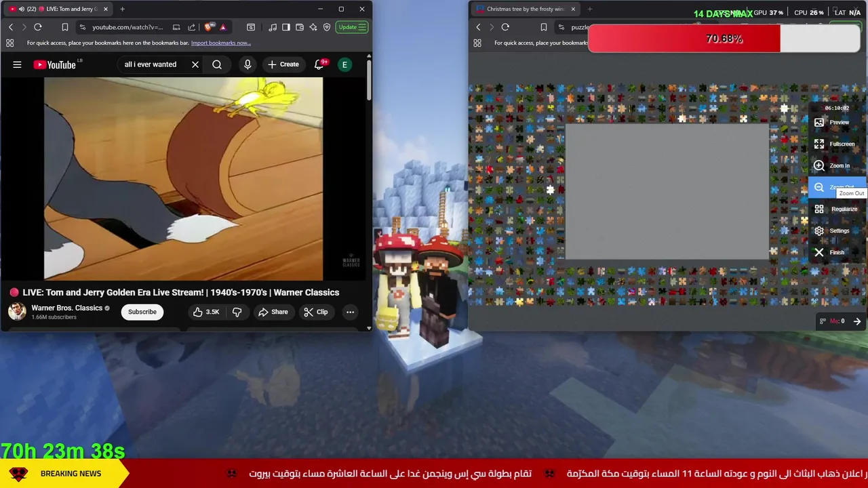Open more actions menu under the video

[x=350, y=312]
